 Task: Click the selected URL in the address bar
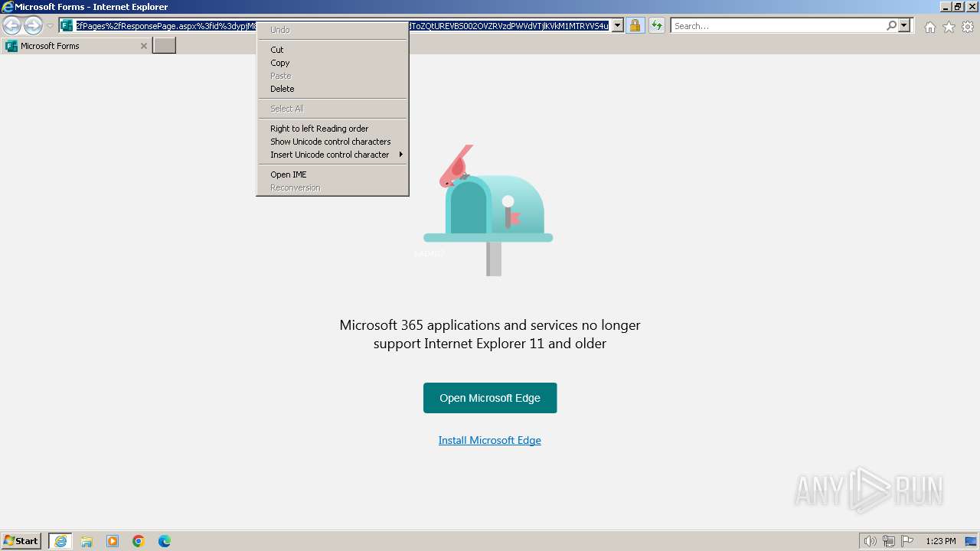[342, 26]
